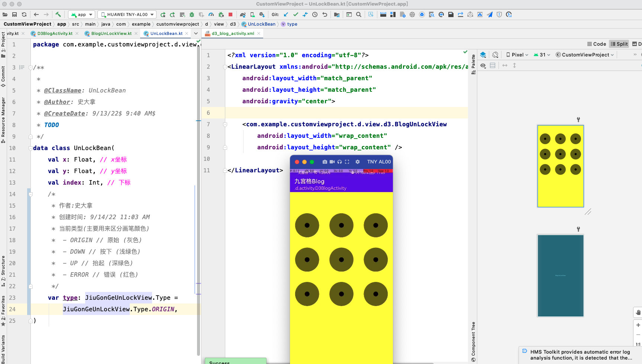The width and height of the screenshot is (642, 364).
Task: Open the Structure tool window
Action: pos(3,271)
